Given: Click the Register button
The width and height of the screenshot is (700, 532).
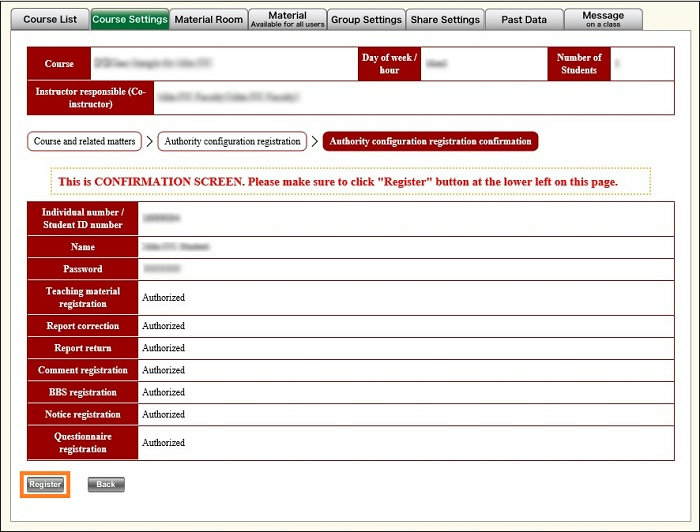Looking at the screenshot, I should tap(46, 484).
